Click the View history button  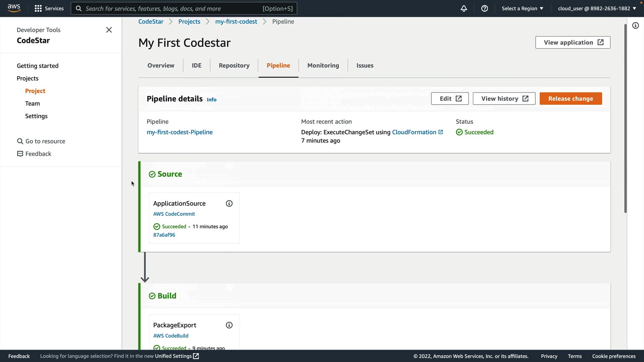[x=504, y=99]
